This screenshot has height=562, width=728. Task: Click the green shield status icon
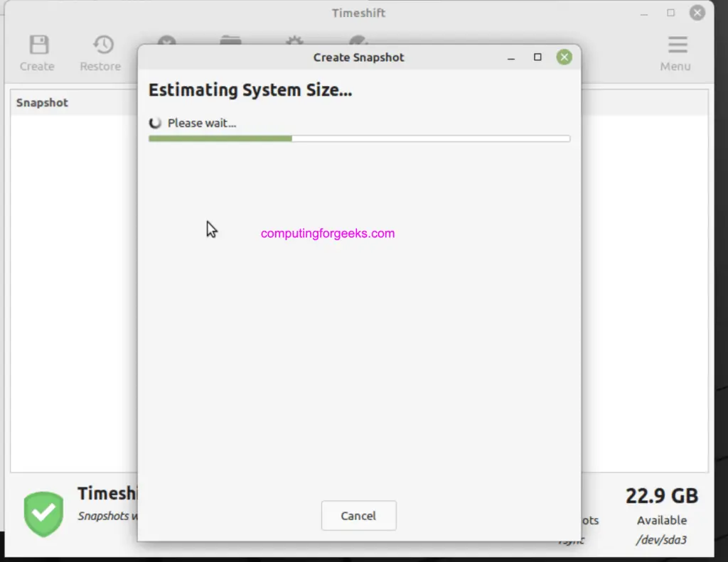(x=43, y=514)
